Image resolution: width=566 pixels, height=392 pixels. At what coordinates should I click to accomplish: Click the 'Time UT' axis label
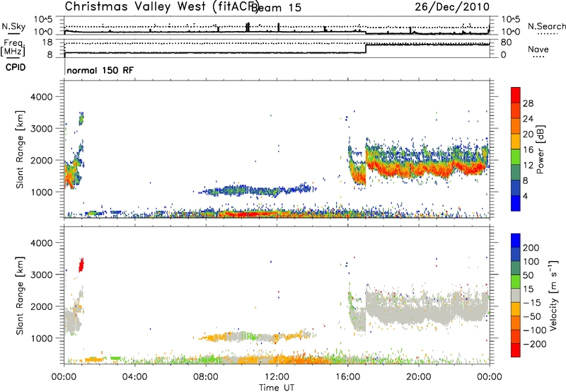[x=277, y=388]
